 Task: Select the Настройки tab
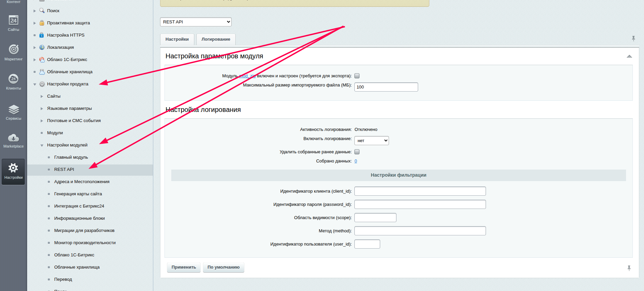[x=177, y=39]
